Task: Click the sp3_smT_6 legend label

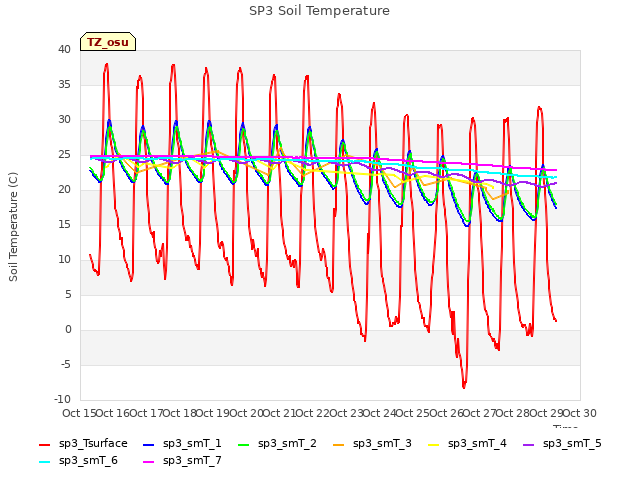Action: [88, 461]
